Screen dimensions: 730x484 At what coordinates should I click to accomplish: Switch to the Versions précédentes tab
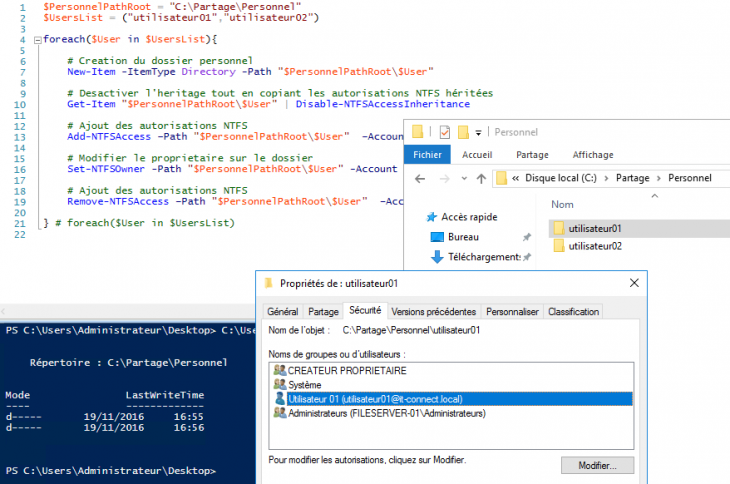point(433,311)
